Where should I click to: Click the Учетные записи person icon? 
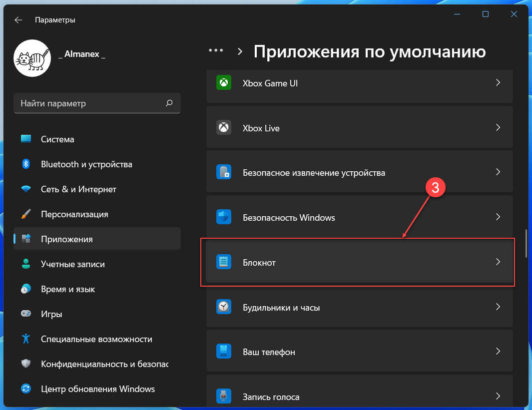(x=26, y=264)
